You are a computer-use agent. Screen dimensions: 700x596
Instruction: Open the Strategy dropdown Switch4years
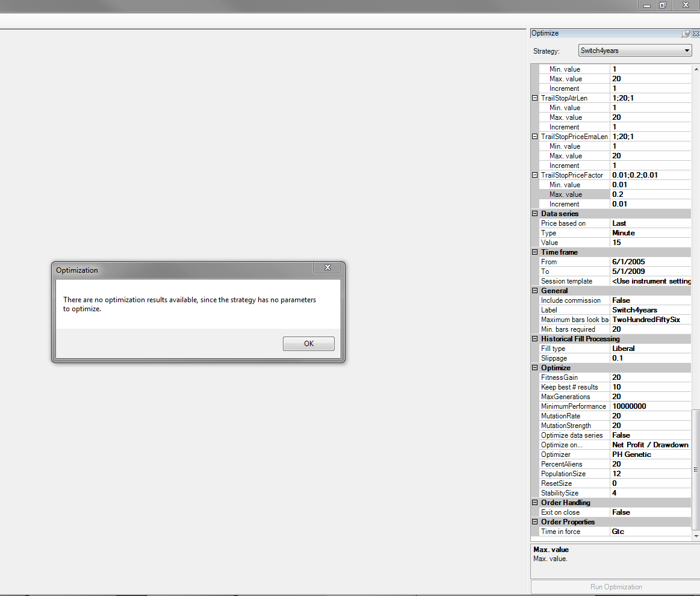[x=635, y=51]
